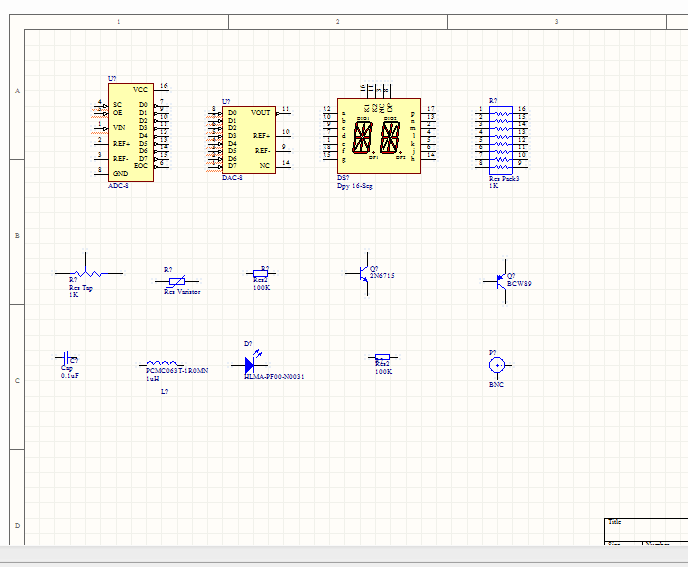
Task: Click the DS? display designator
Action: [x=343, y=178]
